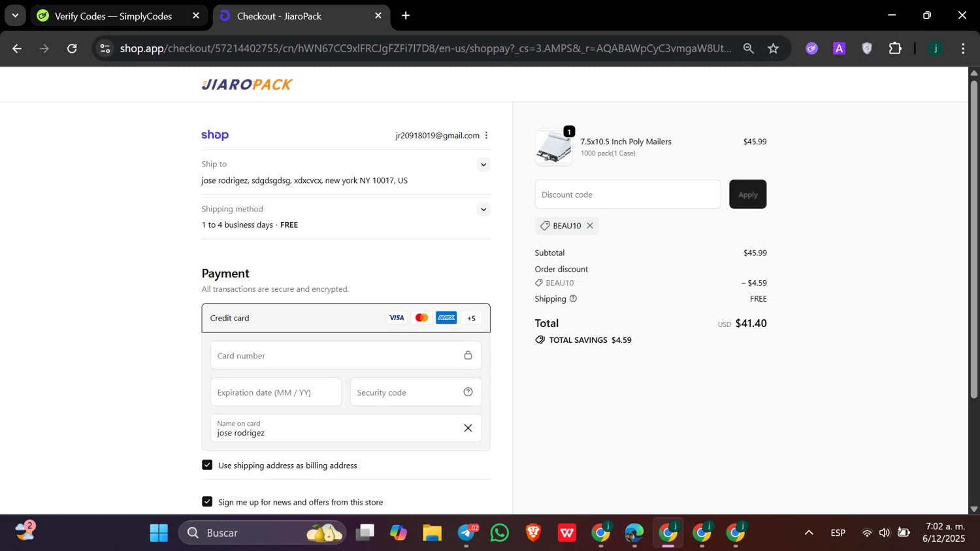Open WhatsApp from the taskbar
Screen dimensions: 980x551
[x=499, y=533]
